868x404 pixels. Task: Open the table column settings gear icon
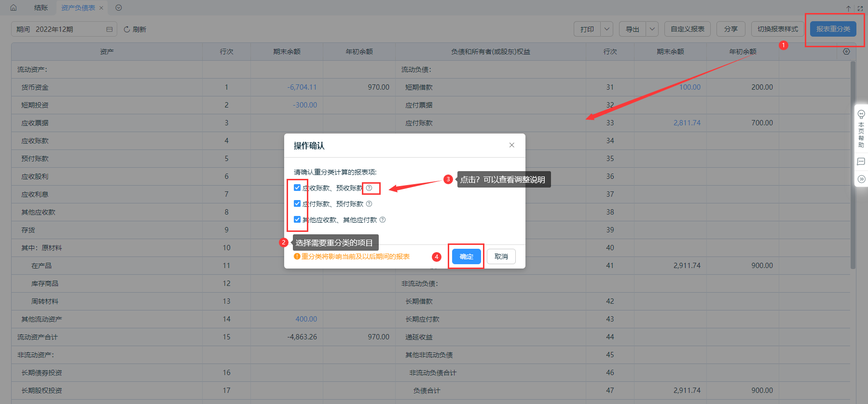(x=846, y=52)
